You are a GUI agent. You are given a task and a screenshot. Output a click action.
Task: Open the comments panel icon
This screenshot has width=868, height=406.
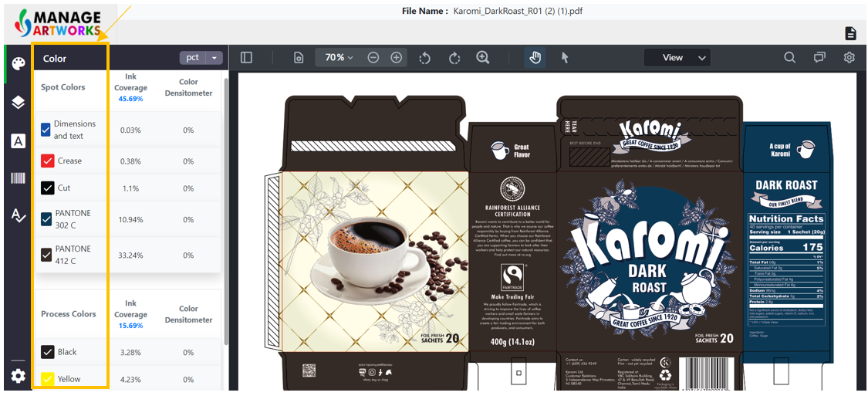point(820,58)
